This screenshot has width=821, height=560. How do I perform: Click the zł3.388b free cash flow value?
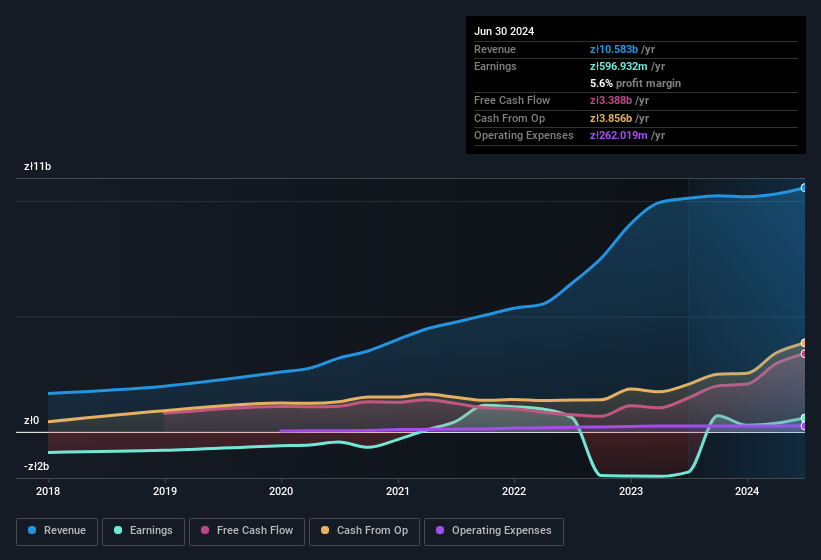[x=611, y=100]
